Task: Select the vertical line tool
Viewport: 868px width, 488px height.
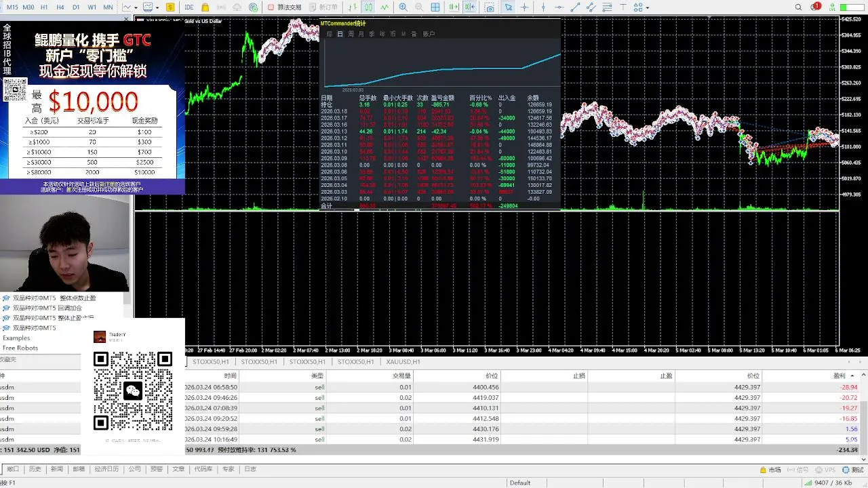Action: pyautogui.click(x=543, y=7)
